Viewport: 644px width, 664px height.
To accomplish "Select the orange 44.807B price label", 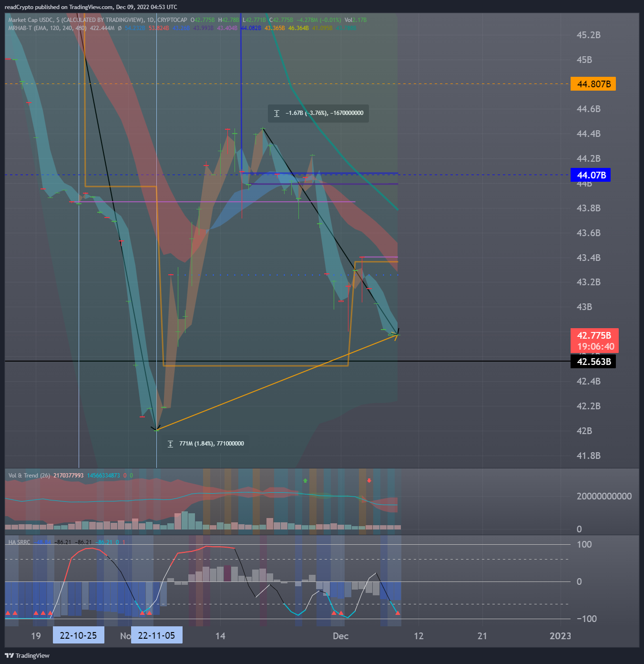I will 593,84.
